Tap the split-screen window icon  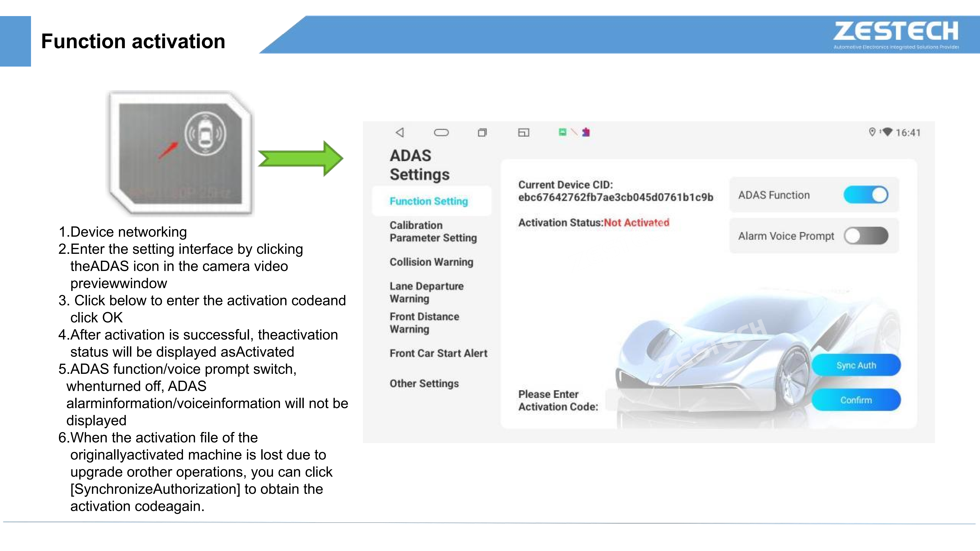click(x=523, y=132)
